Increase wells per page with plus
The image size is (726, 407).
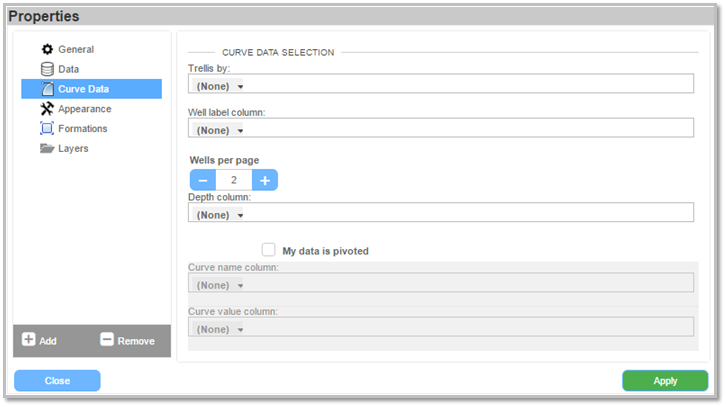(x=265, y=180)
